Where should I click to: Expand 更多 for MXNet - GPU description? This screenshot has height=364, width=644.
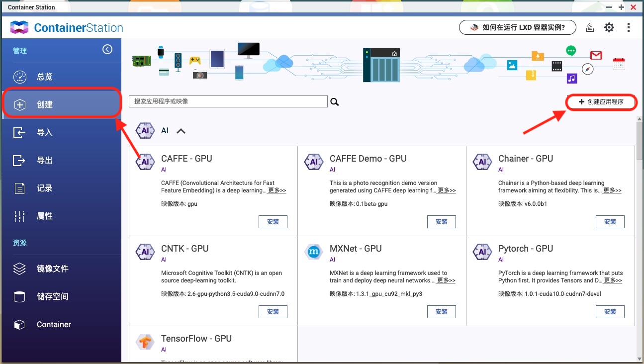(x=447, y=280)
